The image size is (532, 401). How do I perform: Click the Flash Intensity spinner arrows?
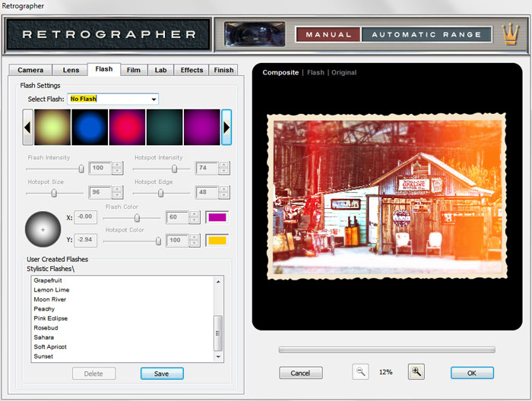pyautogui.click(x=117, y=168)
